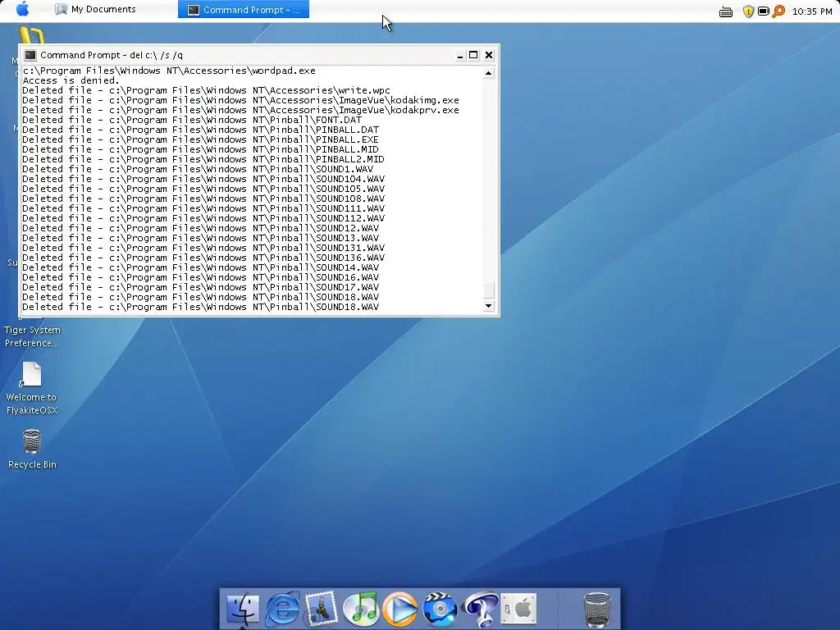
Task: Click the 'Access is denied.' console line
Action: coord(71,80)
